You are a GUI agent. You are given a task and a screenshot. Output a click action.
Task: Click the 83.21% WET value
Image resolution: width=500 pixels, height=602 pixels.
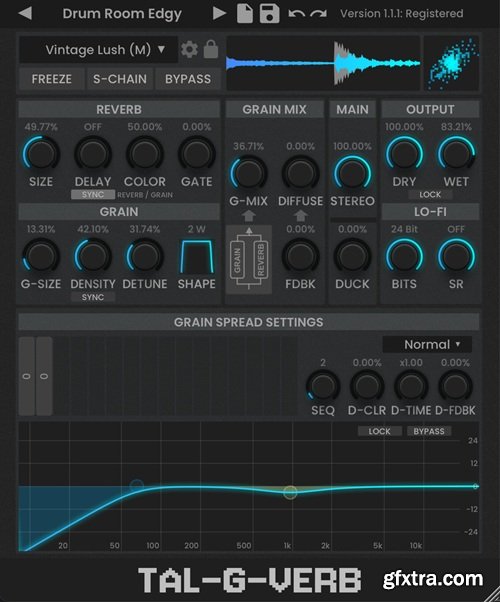point(456,127)
